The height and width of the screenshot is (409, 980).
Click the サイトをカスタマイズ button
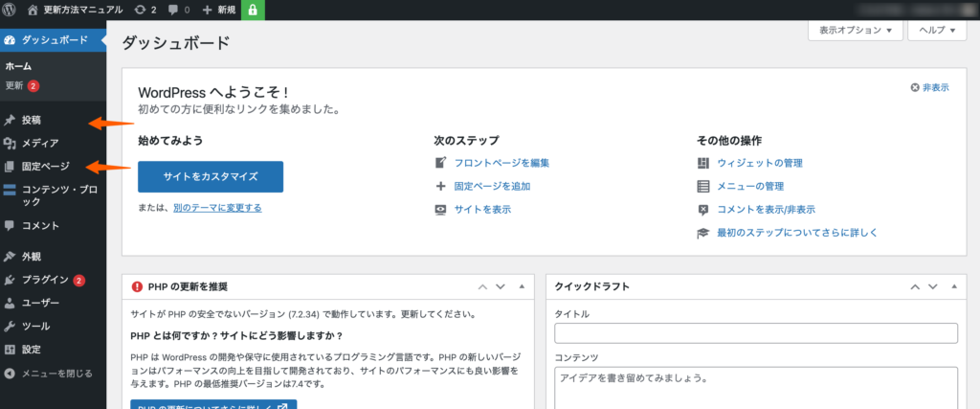point(211,177)
